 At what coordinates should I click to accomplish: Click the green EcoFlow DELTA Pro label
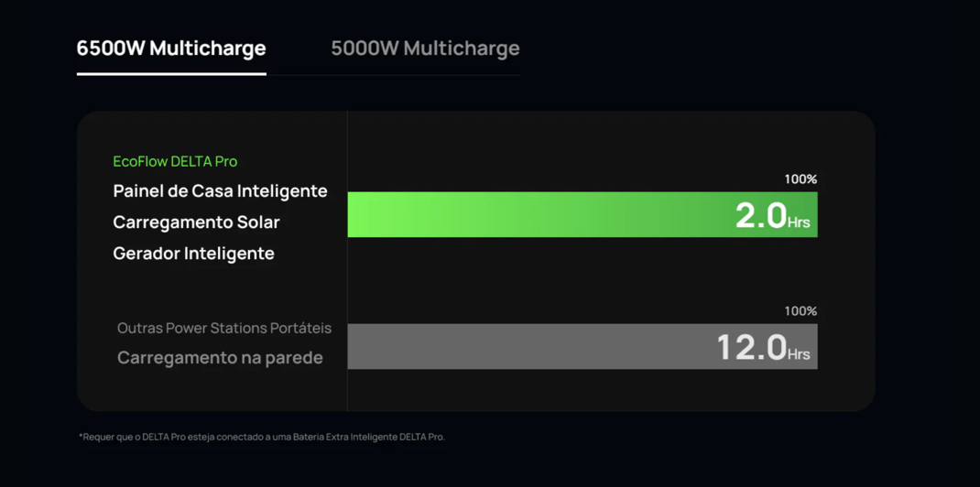coord(175,162)
